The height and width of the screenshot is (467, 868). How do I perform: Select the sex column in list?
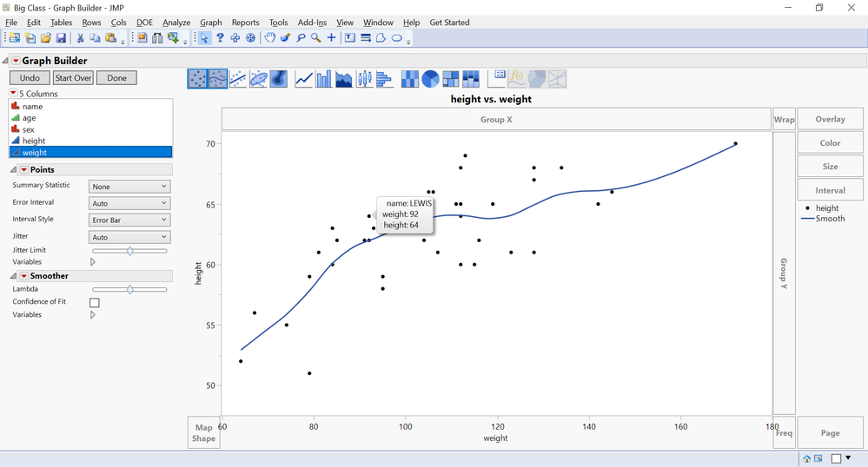click(x=91, y=129)
